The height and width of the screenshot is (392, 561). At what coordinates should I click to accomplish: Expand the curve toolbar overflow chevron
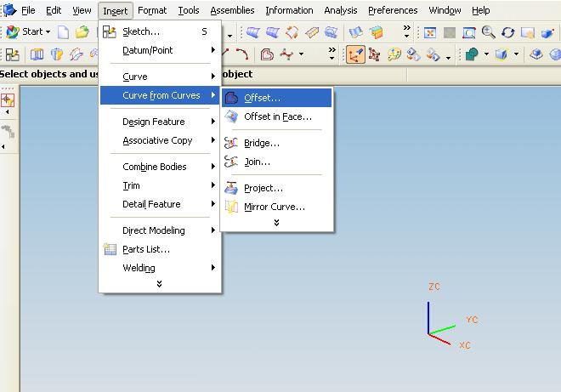pyautogui.click(x=332, y=54)
